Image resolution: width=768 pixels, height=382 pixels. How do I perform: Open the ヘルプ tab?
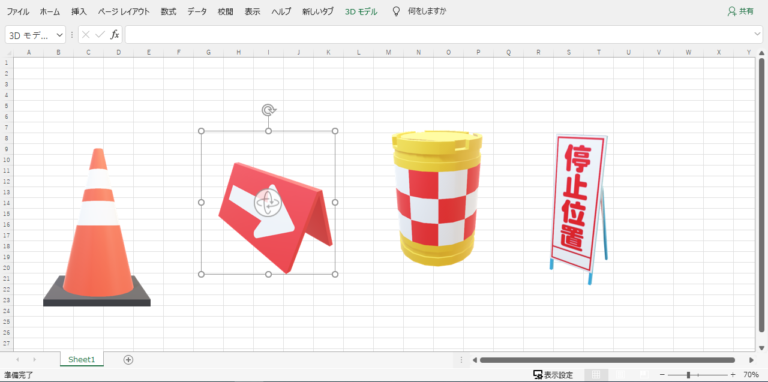click(282, 12)
